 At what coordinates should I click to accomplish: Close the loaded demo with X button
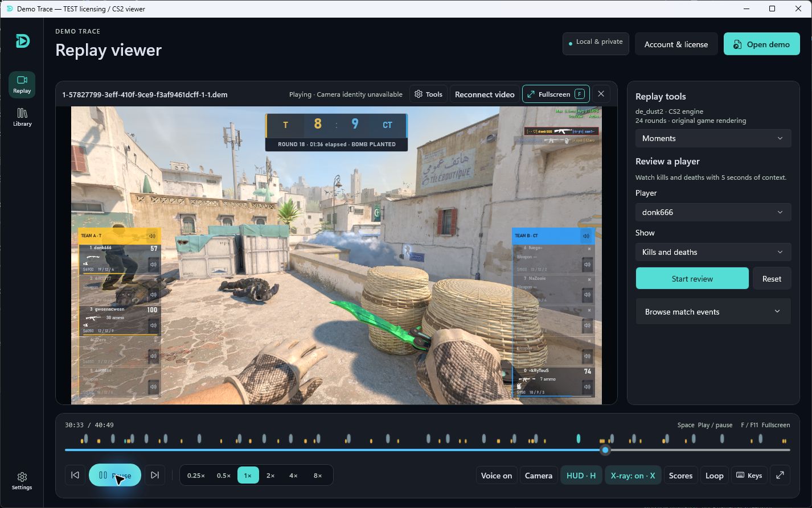pyautogui.click(x=601, y=94)
